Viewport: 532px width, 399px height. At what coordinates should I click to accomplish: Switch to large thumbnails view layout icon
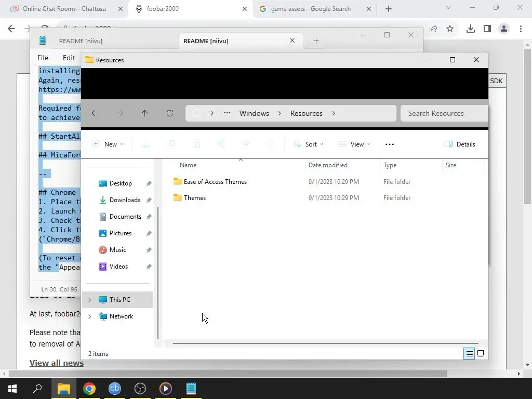click(481, 353)
